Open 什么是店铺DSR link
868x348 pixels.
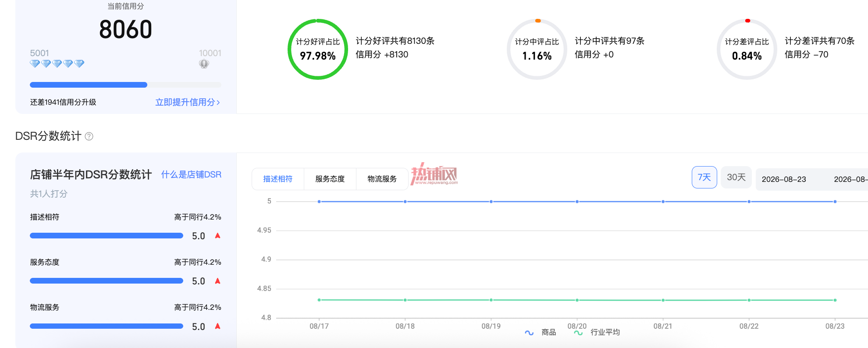(x=191, y=174)
